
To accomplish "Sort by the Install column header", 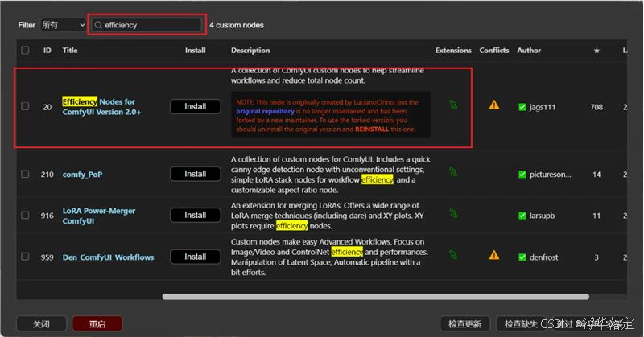I will pyautogui.click(x=195, y=50).
